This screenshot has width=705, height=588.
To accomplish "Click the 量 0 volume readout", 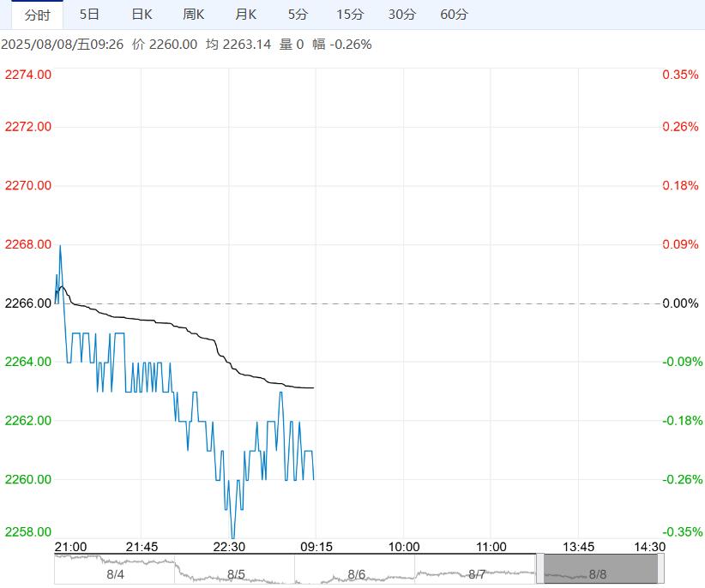I will [292, 45].
